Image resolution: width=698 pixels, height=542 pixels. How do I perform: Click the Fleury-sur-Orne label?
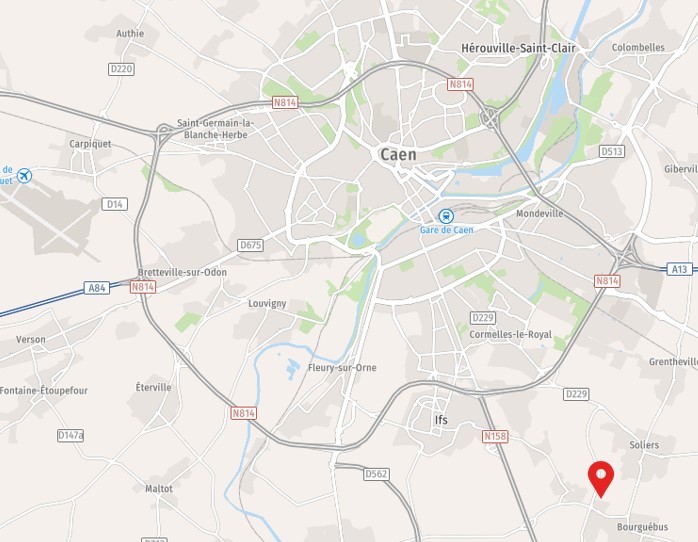click(342, 368)
